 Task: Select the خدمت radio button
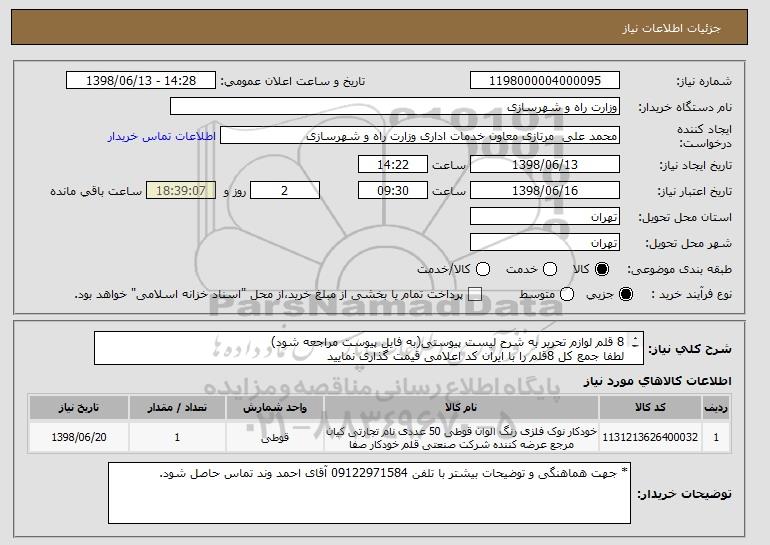[550, 269]
